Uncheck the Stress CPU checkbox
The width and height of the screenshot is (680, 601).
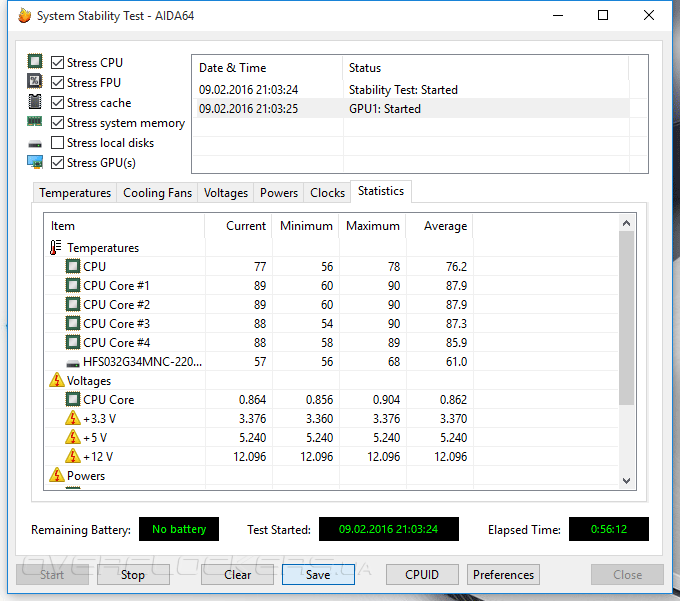pyautogui.click(x=57, y=62)
